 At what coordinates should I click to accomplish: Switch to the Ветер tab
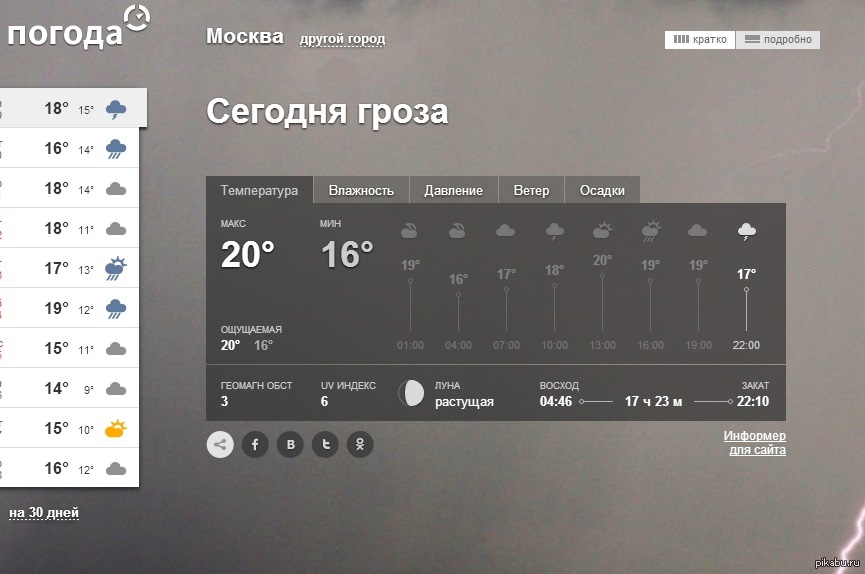click(531, 190)
